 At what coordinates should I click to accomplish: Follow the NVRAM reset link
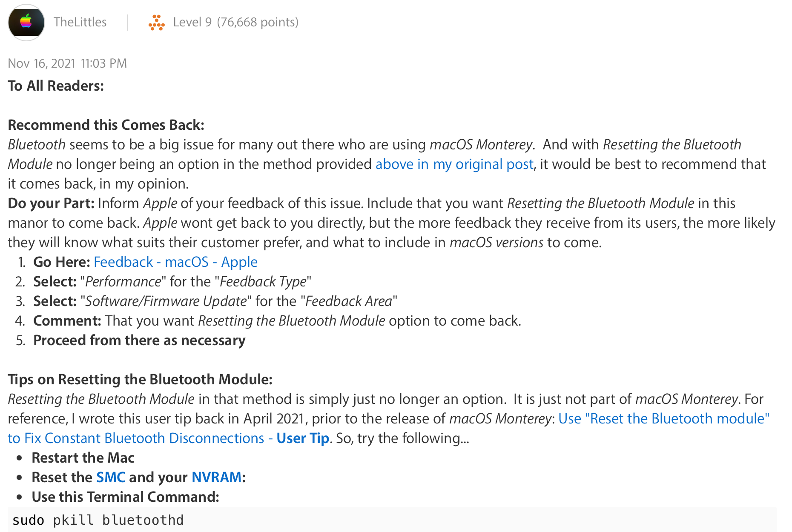[216, 478]
